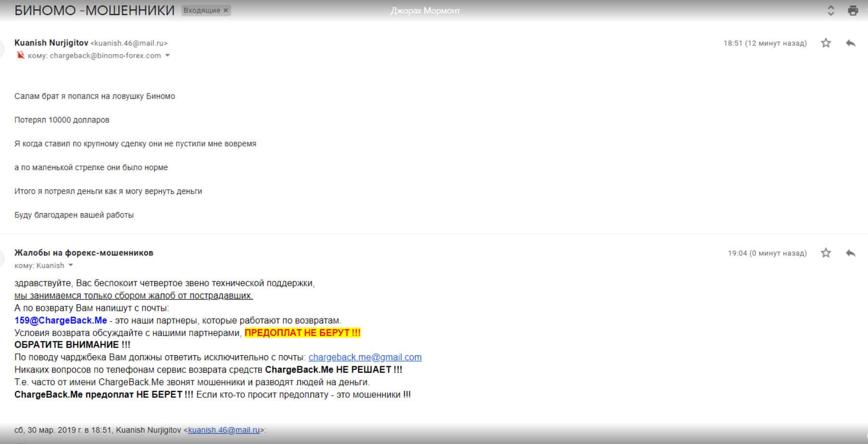Image resolution: width=868 pixels, height=444 pixels.
Task: Click sender name Kuanish Nurjigitov
Action: pyautogui.click(x=51, y=43)
